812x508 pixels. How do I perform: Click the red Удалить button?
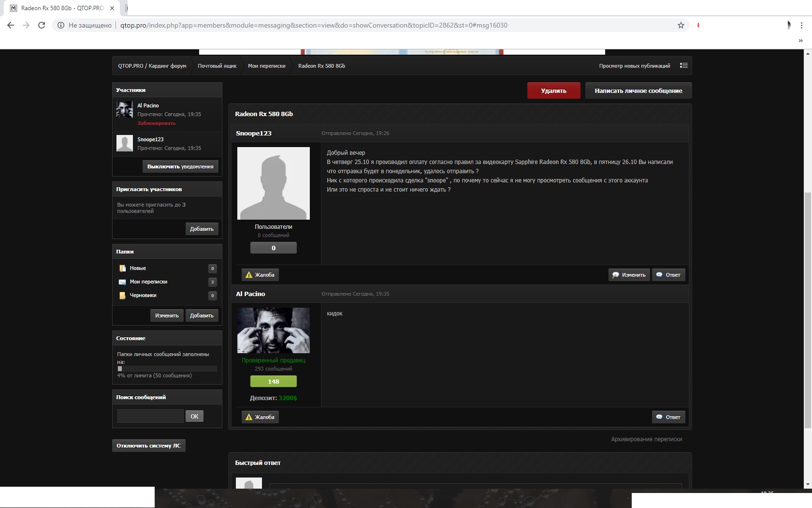coord(553,90)
